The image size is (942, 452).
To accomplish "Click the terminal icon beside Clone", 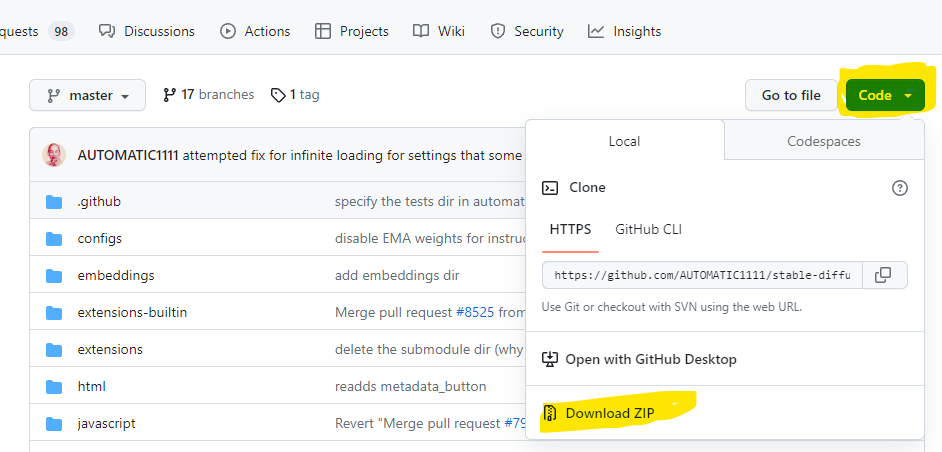I will (550, 188).
